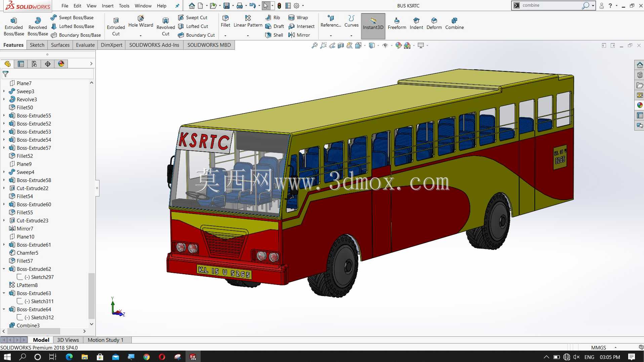Image resolution: width=644 pixels, height=362 pixels.
Task: Open the Tools menu
Action: tap(124, 6)
